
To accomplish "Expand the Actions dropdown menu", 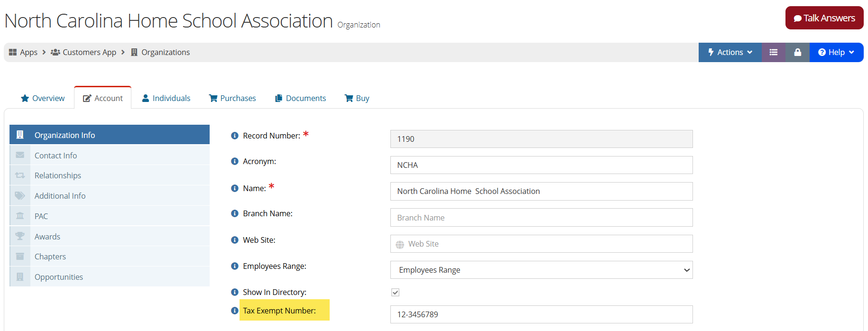I will (730, 52).
